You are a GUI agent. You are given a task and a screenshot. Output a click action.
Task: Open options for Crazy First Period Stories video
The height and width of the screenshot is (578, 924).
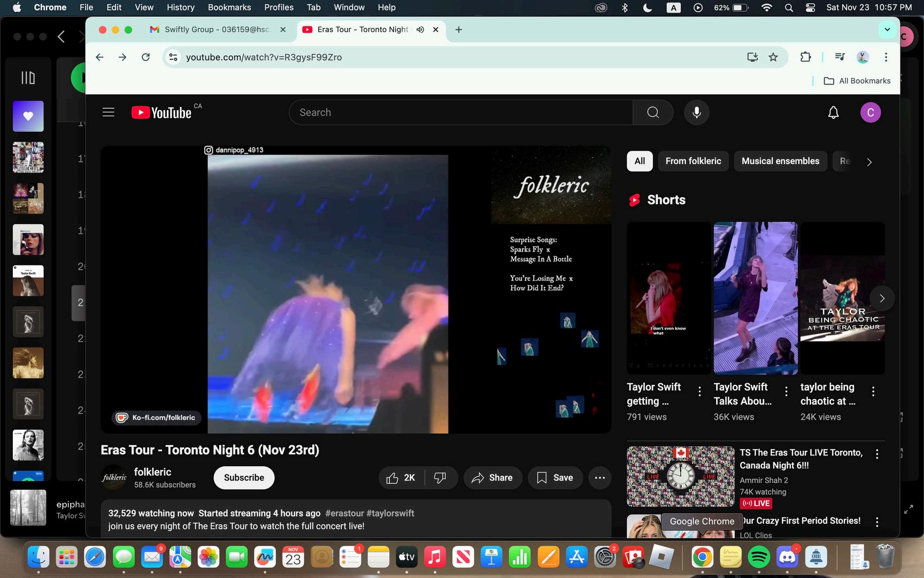[x=877, y=522]
